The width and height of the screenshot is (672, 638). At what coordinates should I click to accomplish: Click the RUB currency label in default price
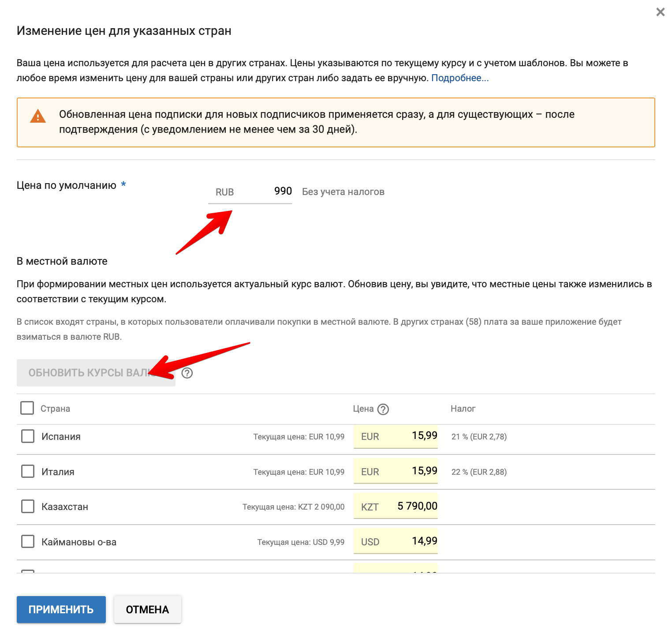point(224,191)
